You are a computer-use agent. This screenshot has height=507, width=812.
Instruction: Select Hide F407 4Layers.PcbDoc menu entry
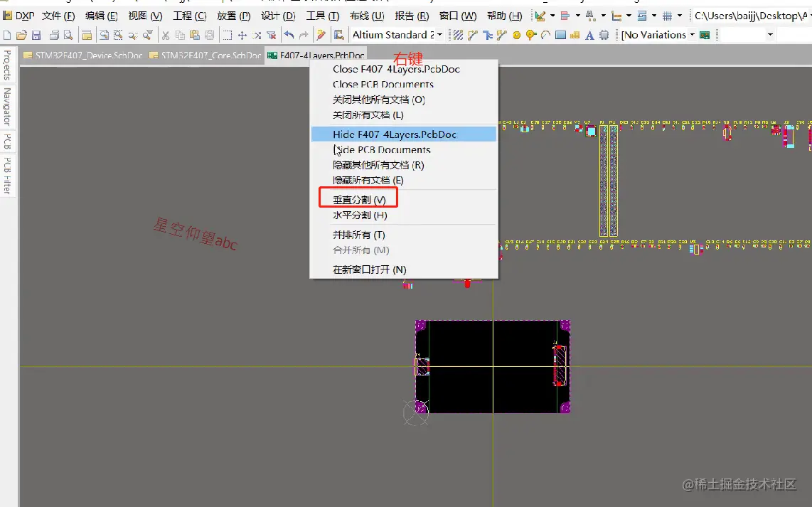[404, 134]
